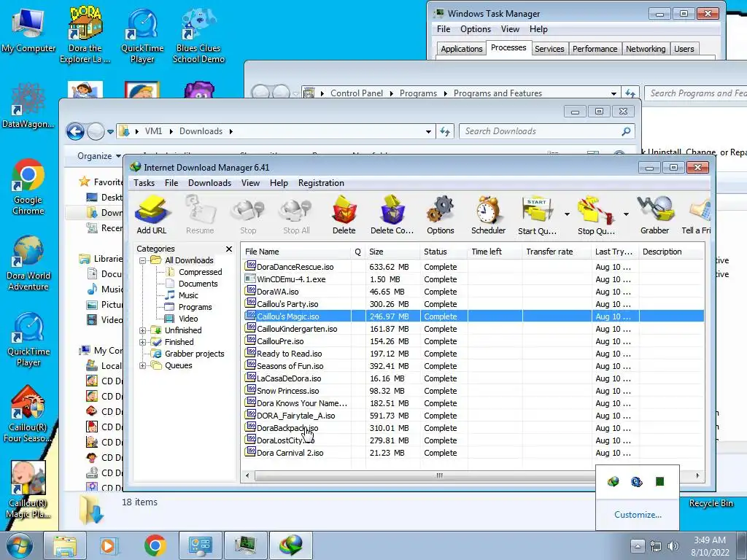Screen dimensions: 747x560
Task: Open the Options menu in Task Manager
Action: pos(476,29)
